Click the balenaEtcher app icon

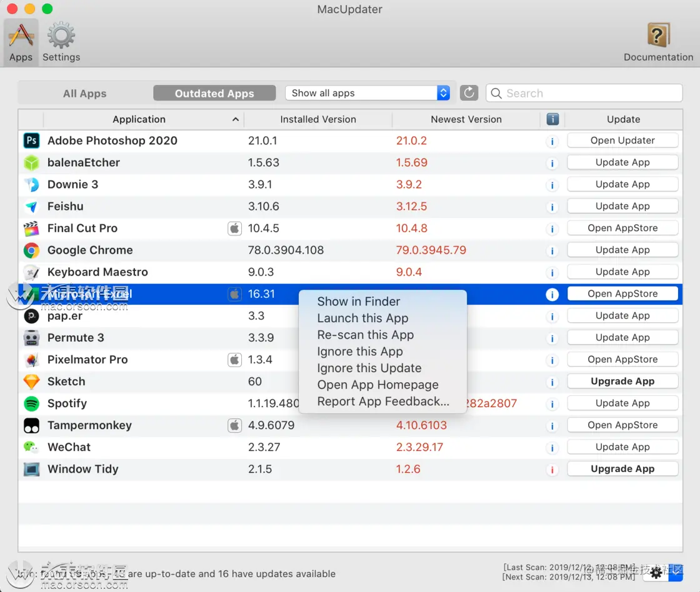[x=31, y=162]
